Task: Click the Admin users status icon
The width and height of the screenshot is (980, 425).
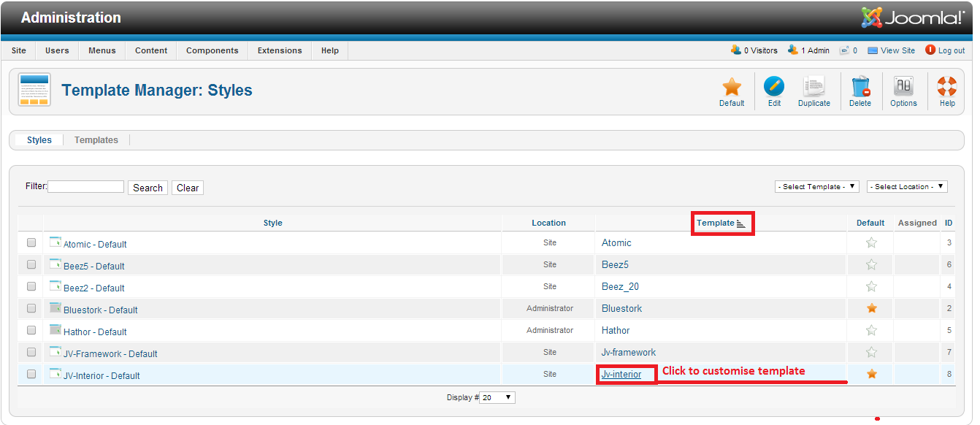Action: (x=793, y=50)
